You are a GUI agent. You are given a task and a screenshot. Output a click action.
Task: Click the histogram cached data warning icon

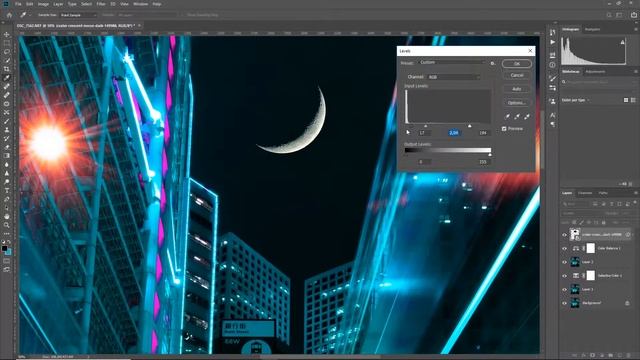622,42
